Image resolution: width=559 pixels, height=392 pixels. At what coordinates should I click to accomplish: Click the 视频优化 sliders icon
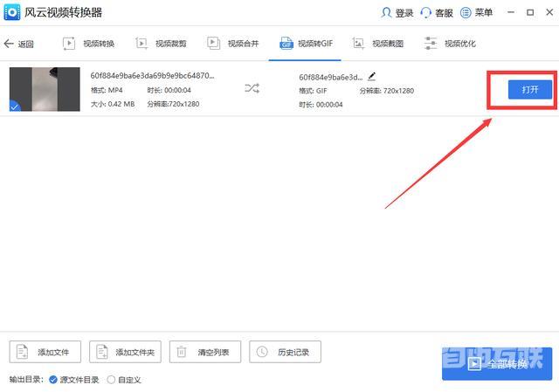[x=431, y=44]
